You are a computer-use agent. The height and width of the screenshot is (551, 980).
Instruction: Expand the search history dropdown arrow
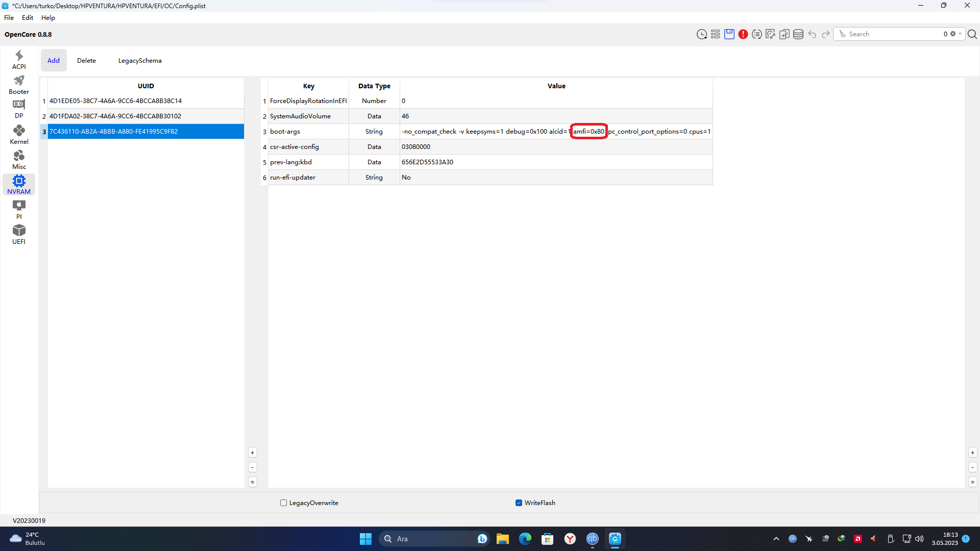click(x=960, y=34)
